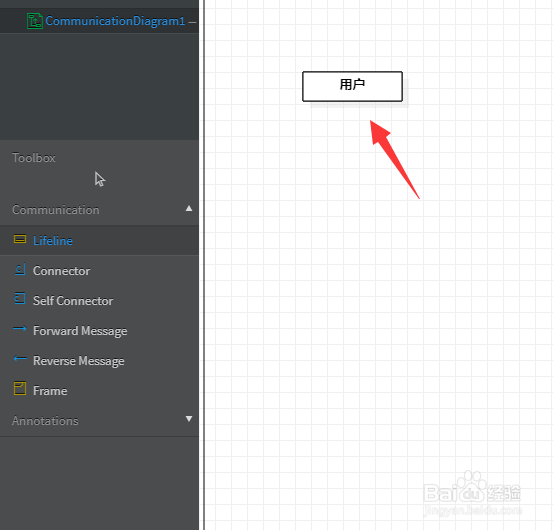Click the Forward Message arrow icon
The width and height of the screenshot is (553, 530).
pyautogui.click(x=20, y=329)
